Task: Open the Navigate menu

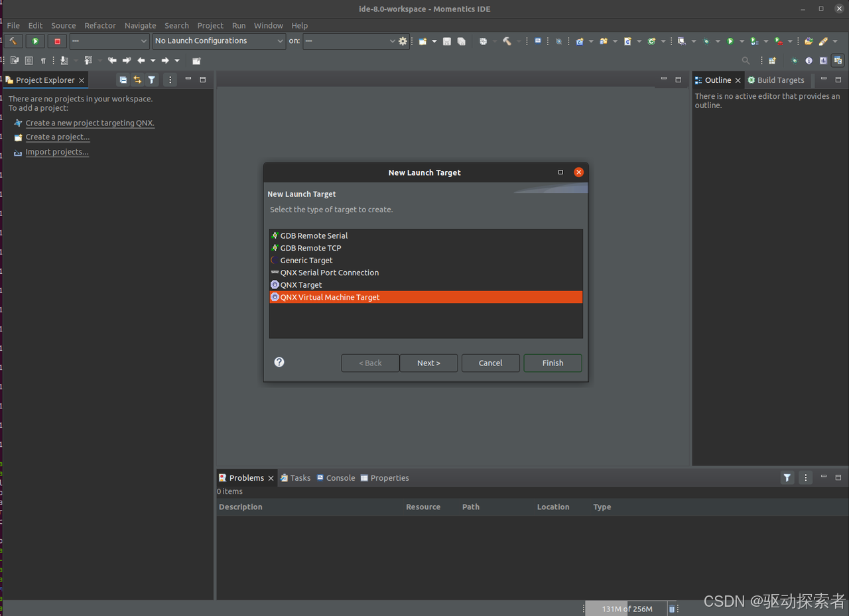Action: [141, 25]
